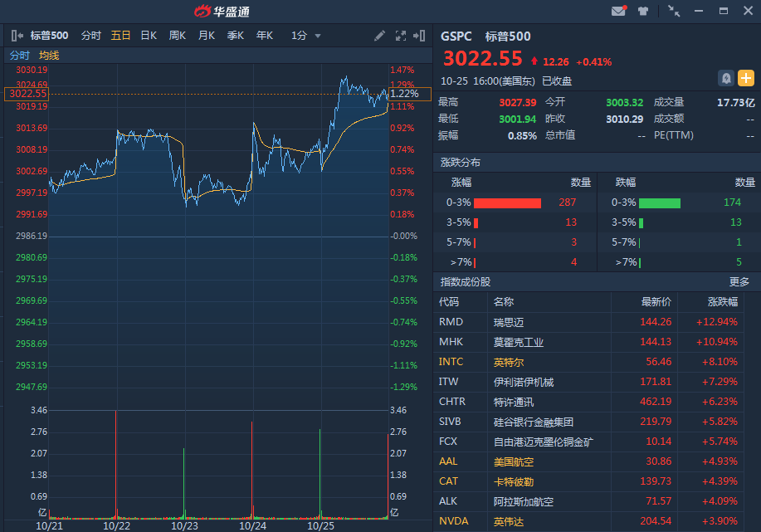Toggle the 均线 moving average line
Image resolution: width=761 pixels, height=532 pixels.
tap(49, 56)
